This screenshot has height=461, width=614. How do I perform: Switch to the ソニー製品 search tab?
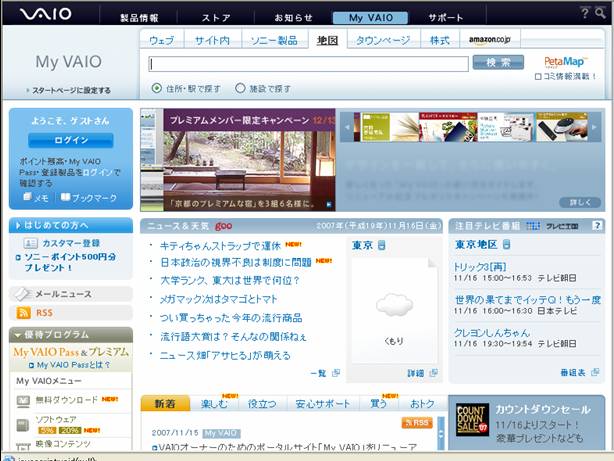274,40
